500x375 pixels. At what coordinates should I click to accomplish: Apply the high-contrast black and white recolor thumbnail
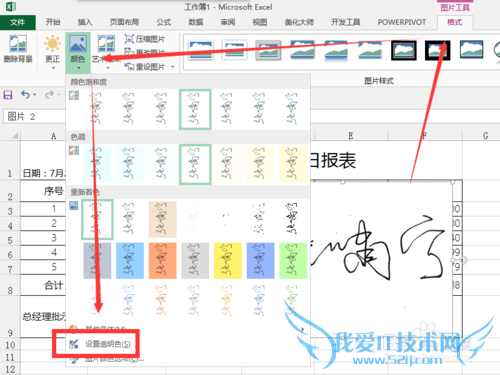click(x=293, y=219)
